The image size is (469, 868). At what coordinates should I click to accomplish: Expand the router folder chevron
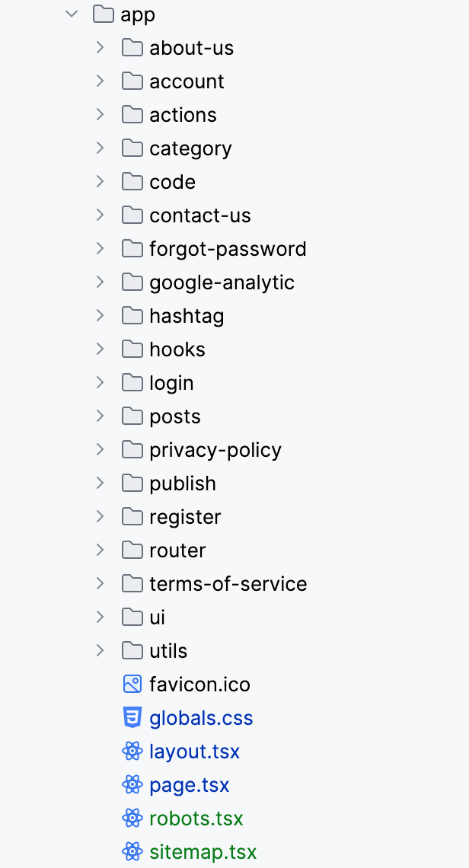pyautogui.click(x=100, y=550)
